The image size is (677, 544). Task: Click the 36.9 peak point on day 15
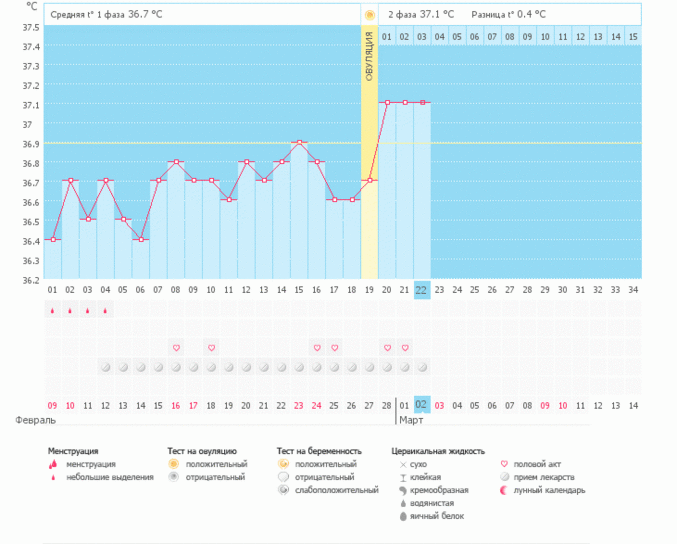299,142
